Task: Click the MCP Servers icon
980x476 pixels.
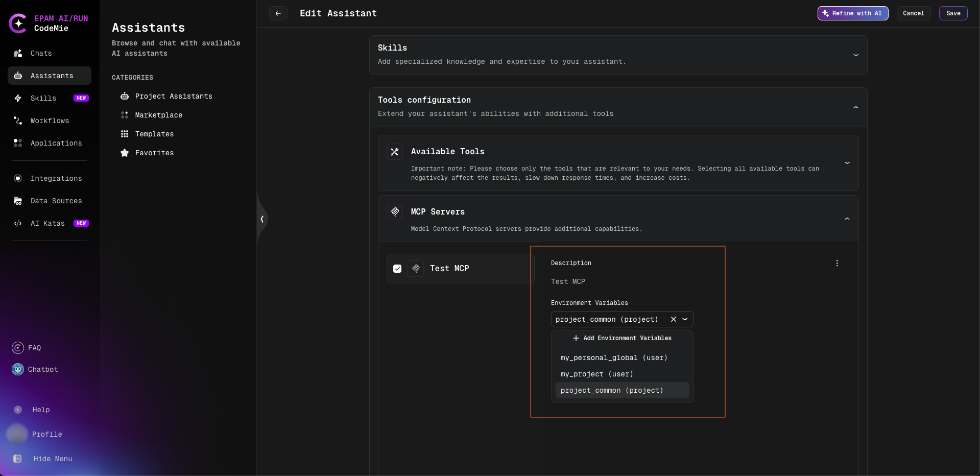Action: [395, 211]
